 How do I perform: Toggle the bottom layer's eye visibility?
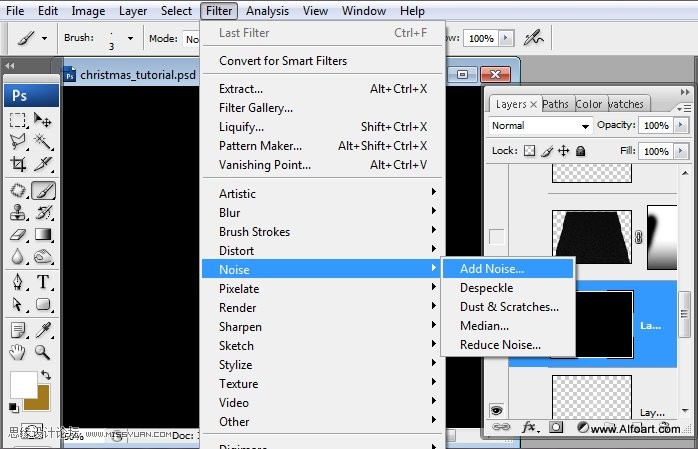point(496,410)
